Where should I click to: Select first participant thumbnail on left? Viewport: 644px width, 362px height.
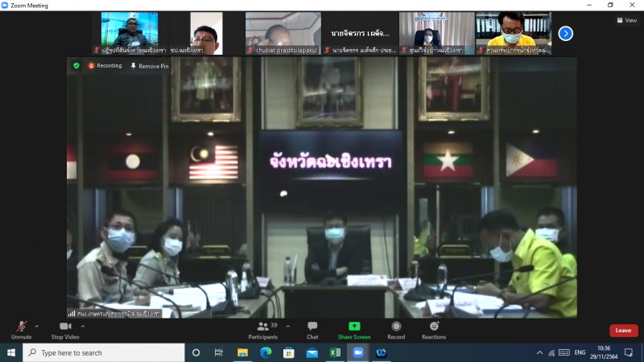click(x=130, y=33)
